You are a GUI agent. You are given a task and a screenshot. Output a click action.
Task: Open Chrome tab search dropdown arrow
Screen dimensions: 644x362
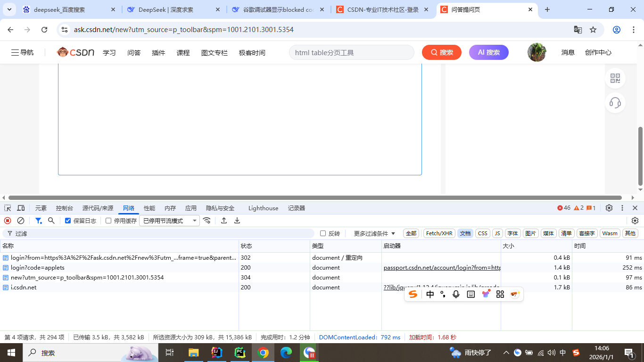click(x=9, y=9)
